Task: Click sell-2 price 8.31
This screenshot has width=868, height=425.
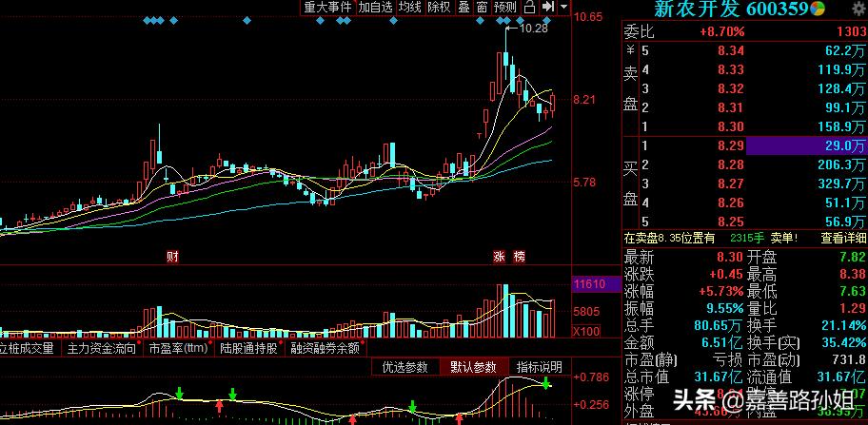Action: (731, 107)
